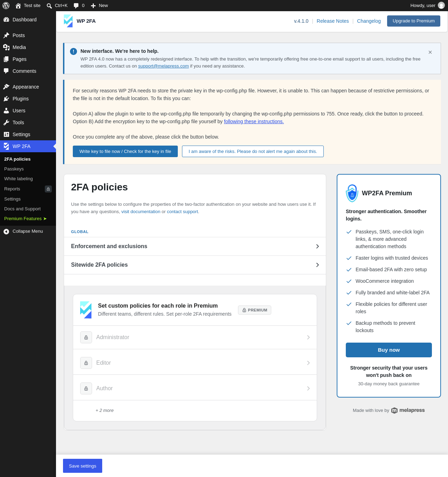Screen dimensions: 448x477
Task: Click the Tools wrench icon
Action: click(6, 122)
